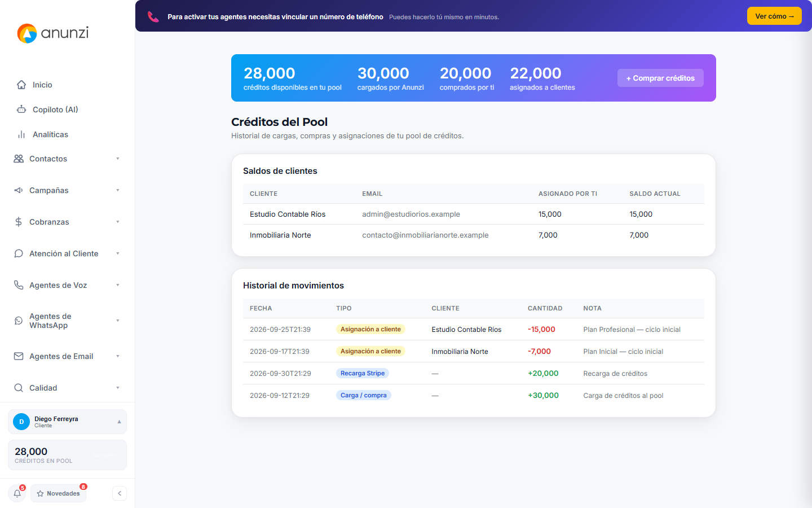Click the Comprar créditos button

(660, 78)
